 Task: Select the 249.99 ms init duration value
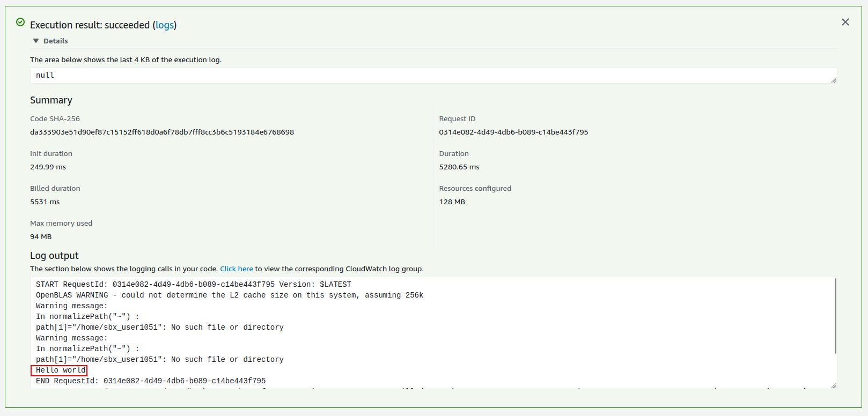tap(48, 167)
